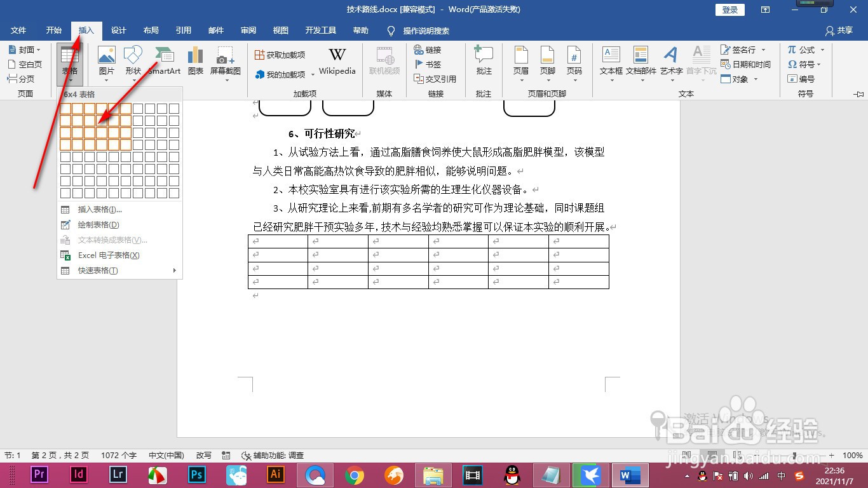Open Photoshop from the taskbar
The width and height of the screenshot is (868, 488).
(x=197, y=474)
